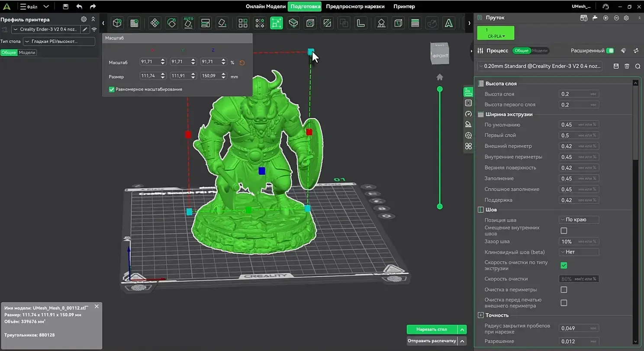The image size is (644, 351).
Task: Close the model info popup
Action: [x=97, y=306]
